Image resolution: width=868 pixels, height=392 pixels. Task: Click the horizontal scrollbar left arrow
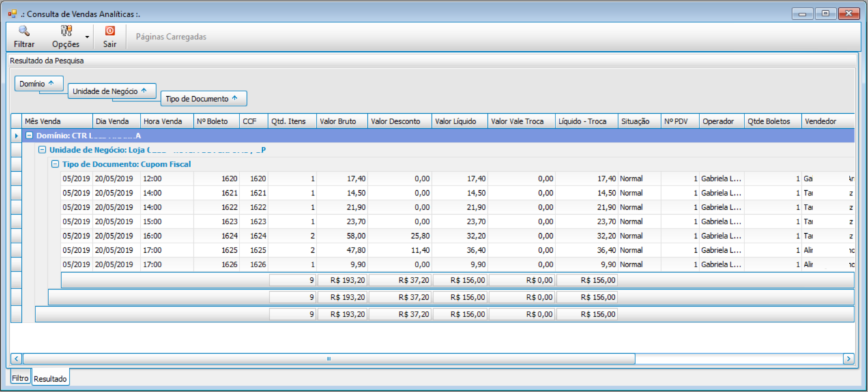point(17,359)
